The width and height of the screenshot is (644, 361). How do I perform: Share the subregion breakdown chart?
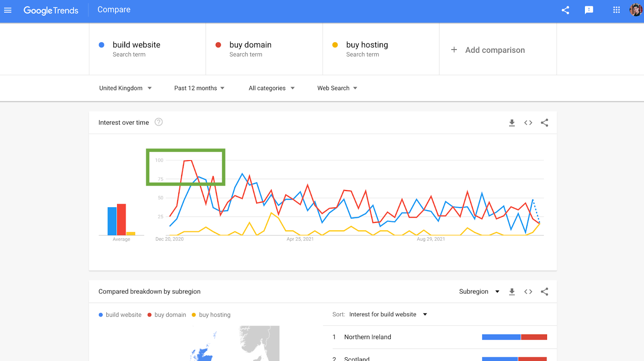pos(545,292)
